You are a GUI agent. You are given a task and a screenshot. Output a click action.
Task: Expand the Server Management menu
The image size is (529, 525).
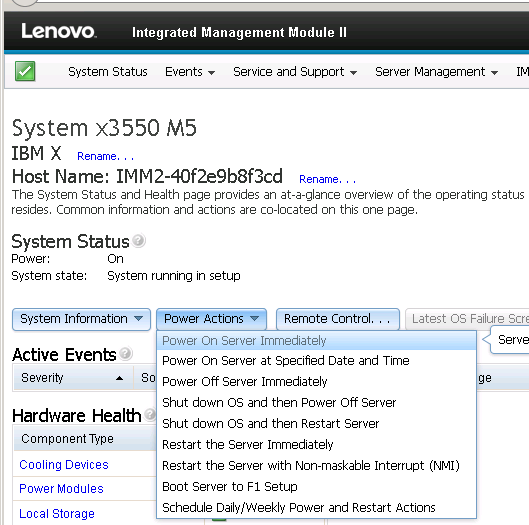437,72
